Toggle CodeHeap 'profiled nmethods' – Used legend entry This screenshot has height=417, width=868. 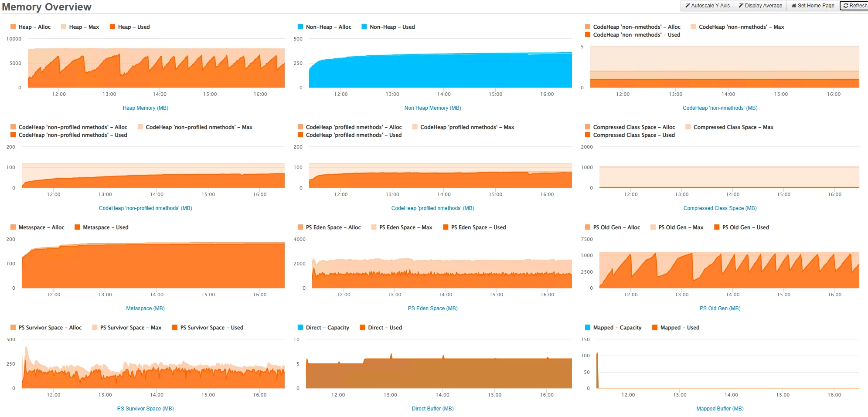pos(350,135)
